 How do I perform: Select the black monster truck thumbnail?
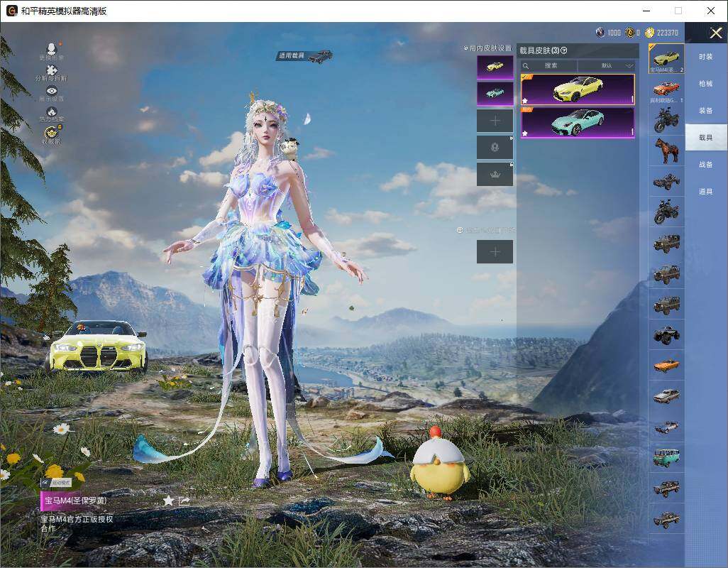666,334
